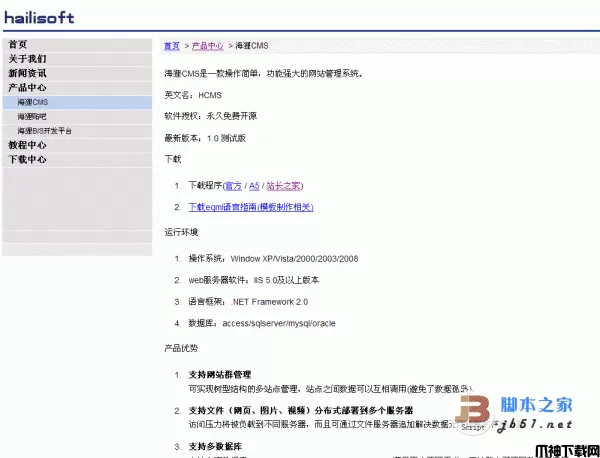The image size is (600, 458).
Task: Download program via the A5 link
Action: point(254,186)
